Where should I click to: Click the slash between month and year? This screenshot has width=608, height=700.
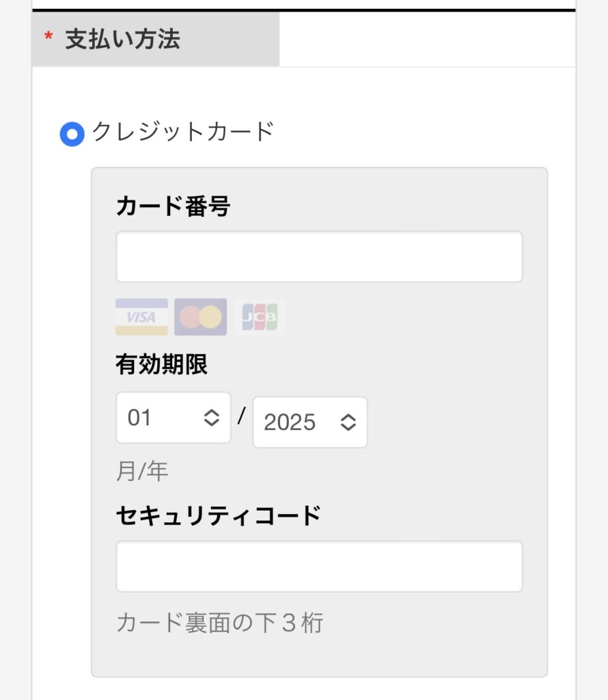241,416
